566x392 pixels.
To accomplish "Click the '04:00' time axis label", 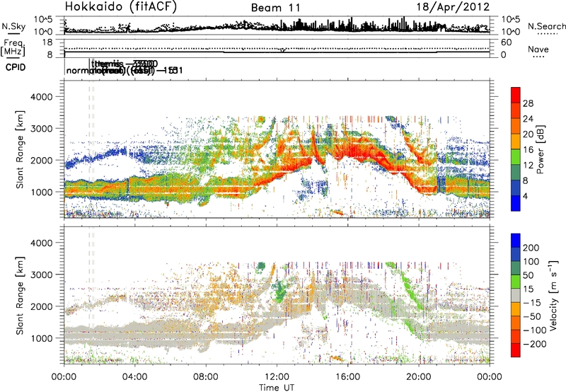I will pos(134,377).
